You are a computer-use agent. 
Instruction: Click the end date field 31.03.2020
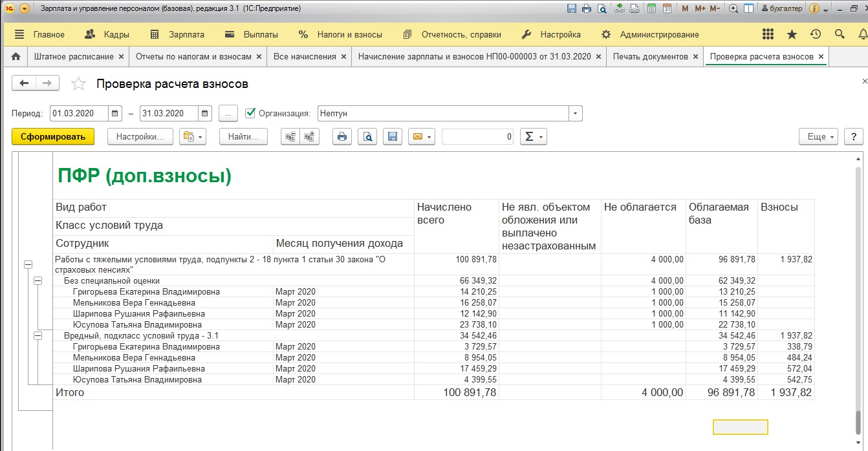169,113
